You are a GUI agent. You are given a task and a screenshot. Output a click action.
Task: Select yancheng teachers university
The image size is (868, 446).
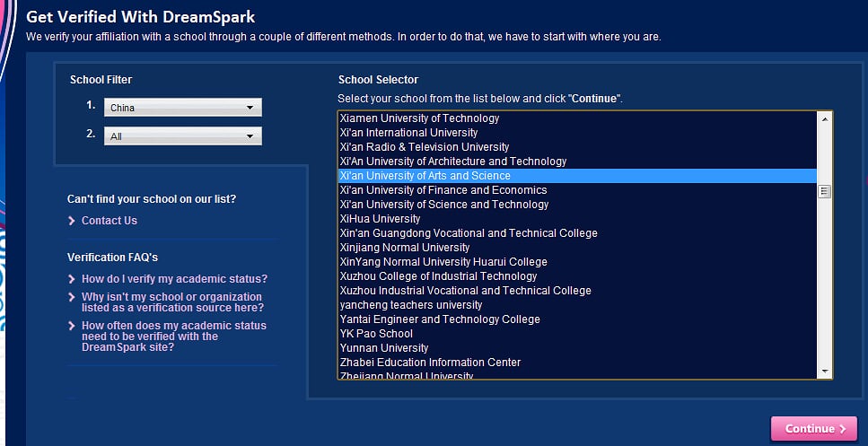[x=577, y=305]
